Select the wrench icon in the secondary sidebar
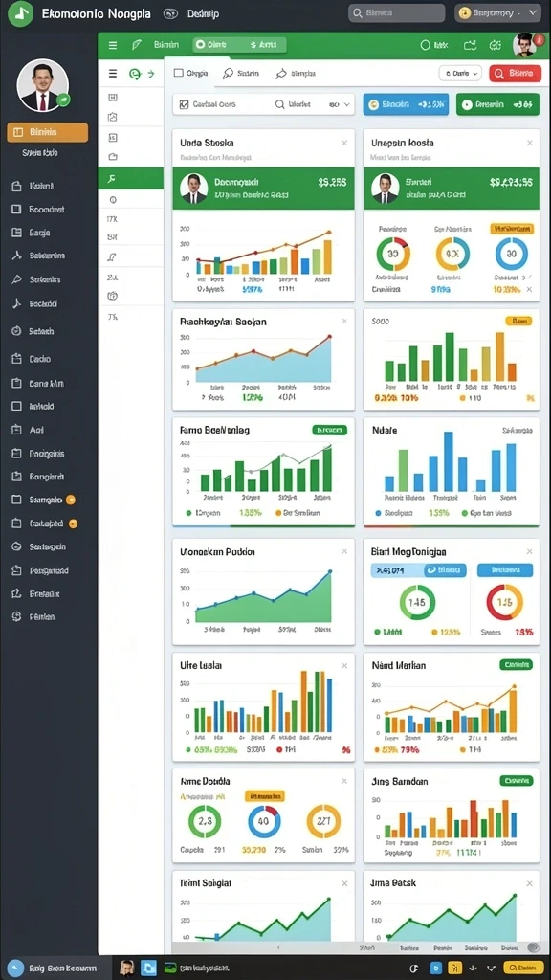Screen dimensions: 551x980 pos(113,179)
